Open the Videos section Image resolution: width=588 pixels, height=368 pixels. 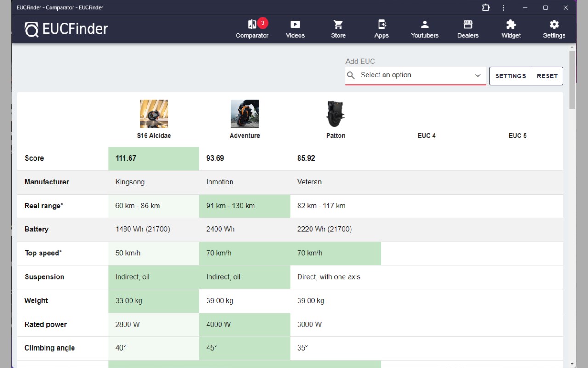pyautogui.click(x=295, y=29)
